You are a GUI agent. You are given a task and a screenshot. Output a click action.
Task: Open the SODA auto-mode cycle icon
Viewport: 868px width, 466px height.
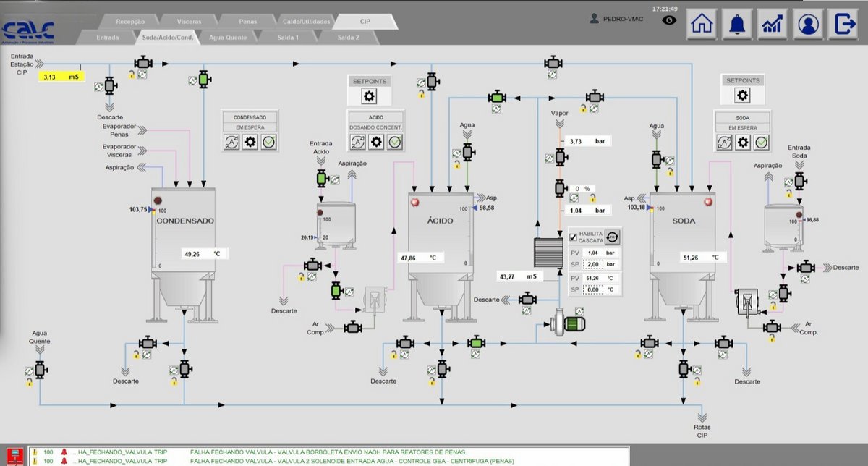[x=723, y=142]
